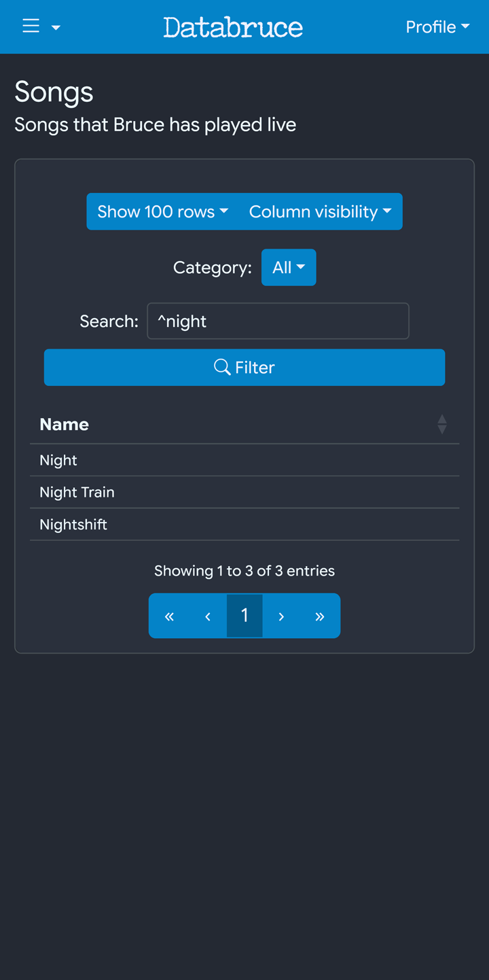Focus the Search input field
Viewport: 489px width, 980px height.
tap(278, 321)
